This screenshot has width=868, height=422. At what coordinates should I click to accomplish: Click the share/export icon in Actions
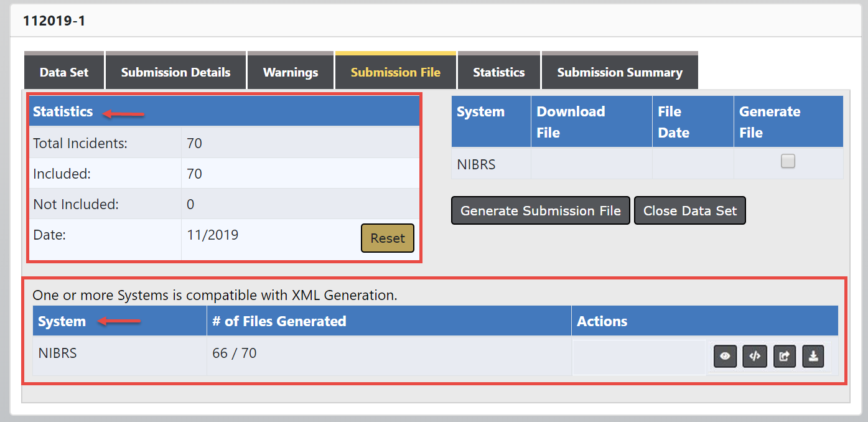(x=785, y=357)
